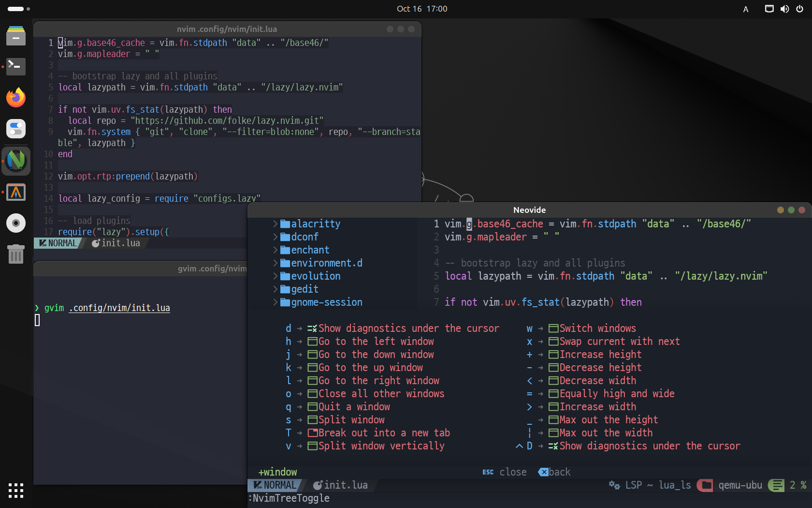Click the Max out the height icon
Screen dimensions: 812x508
click(553, 419)
